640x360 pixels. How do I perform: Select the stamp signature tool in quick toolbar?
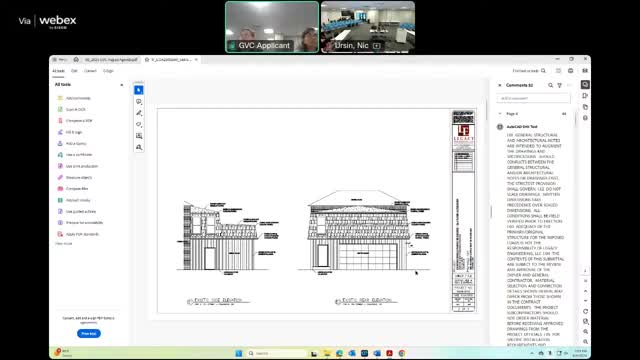point(139,147)
